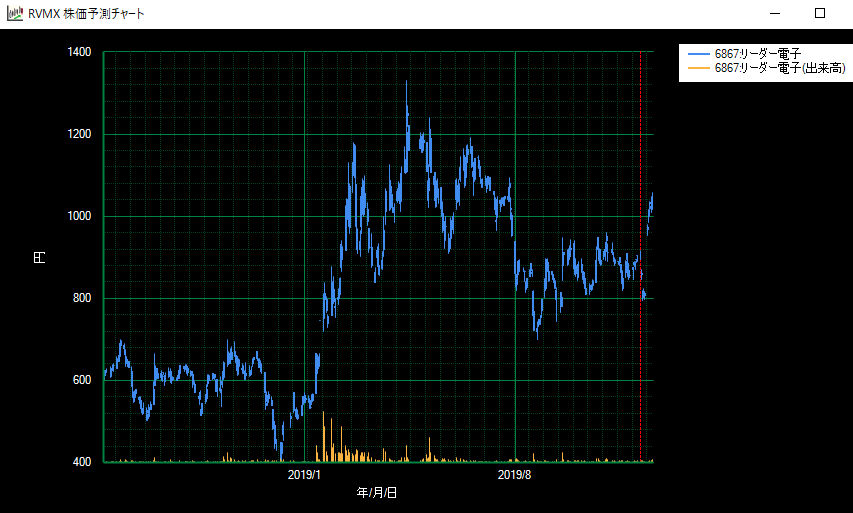This screenshot has width=853, height=513.
Task: Click the 1400 y-axis value label
Action: coord(80,52)
